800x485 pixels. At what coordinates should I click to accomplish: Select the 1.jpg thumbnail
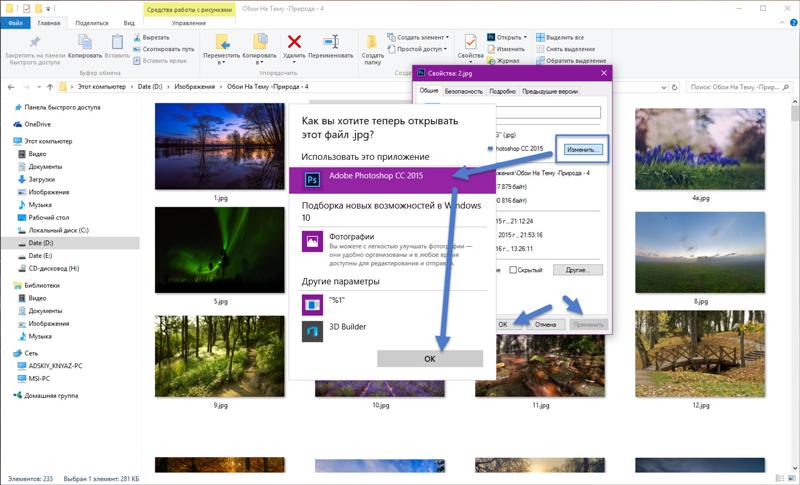click(x=219, y=146)
